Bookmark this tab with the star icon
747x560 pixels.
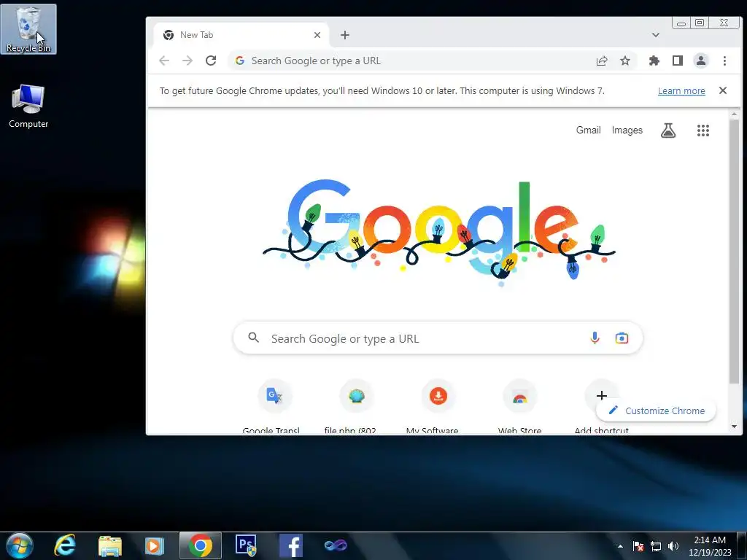pyautogui.click(x=625, y=61)
